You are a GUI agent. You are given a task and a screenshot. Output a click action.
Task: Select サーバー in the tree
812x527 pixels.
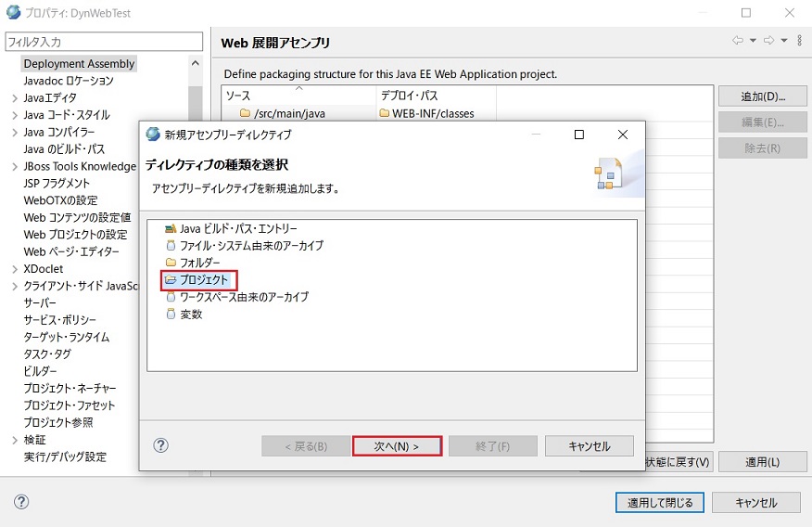40,303
